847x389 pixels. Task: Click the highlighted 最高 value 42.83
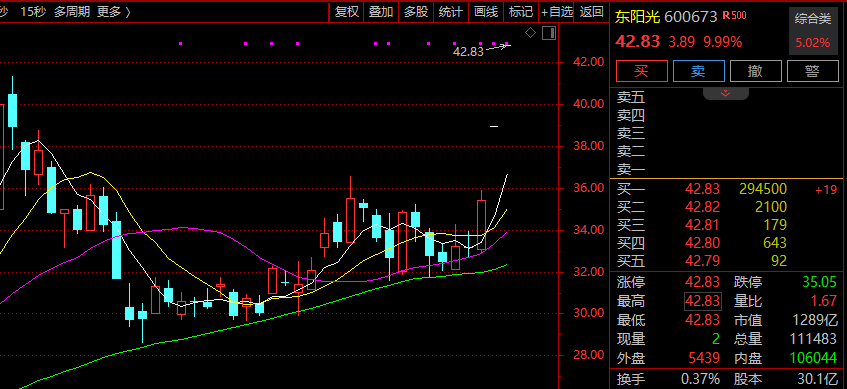[x=702, y=301]
